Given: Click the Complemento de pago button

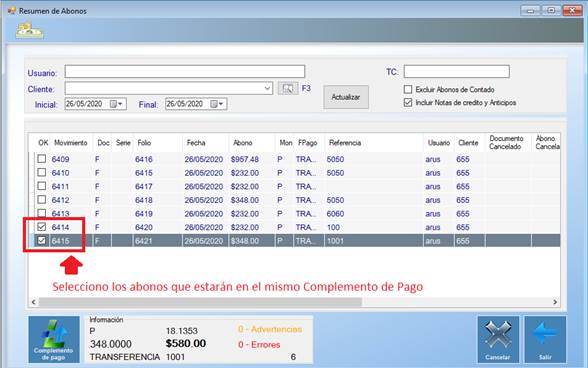Looking at the screenshot, I should pos(54,339).
